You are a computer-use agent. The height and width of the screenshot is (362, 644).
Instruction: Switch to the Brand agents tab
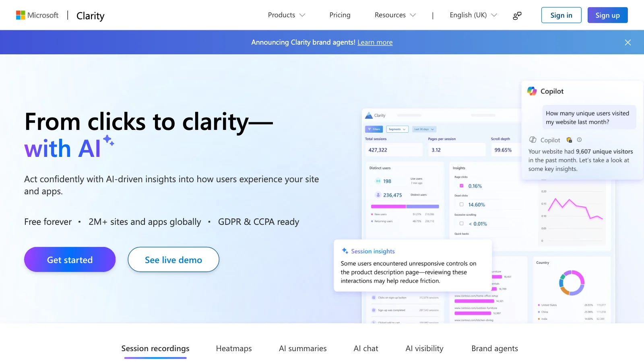pyautogui.click(x=495, y=349)
